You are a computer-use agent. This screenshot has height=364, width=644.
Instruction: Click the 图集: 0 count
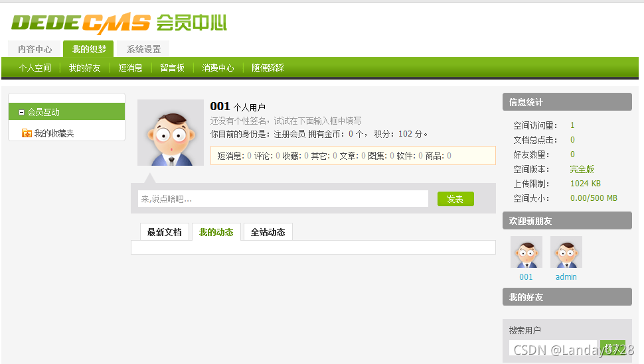pos(380,156)
